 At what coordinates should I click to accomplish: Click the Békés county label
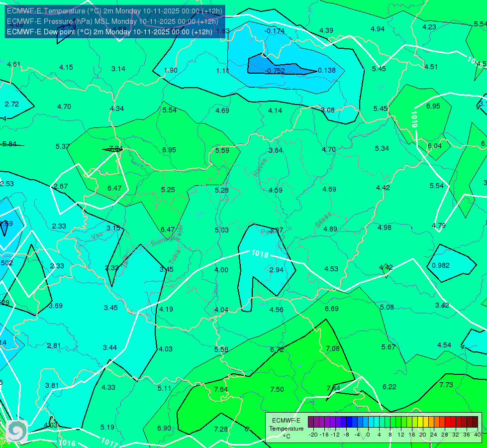tap(323, 221)
